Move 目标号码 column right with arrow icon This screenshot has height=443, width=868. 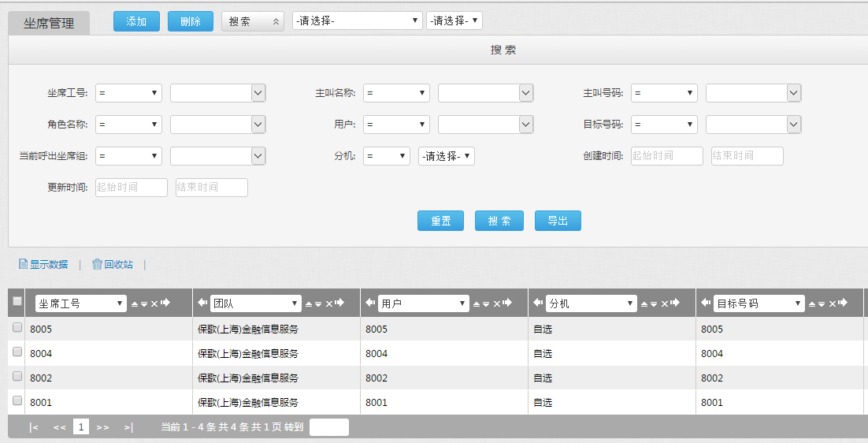843,303
